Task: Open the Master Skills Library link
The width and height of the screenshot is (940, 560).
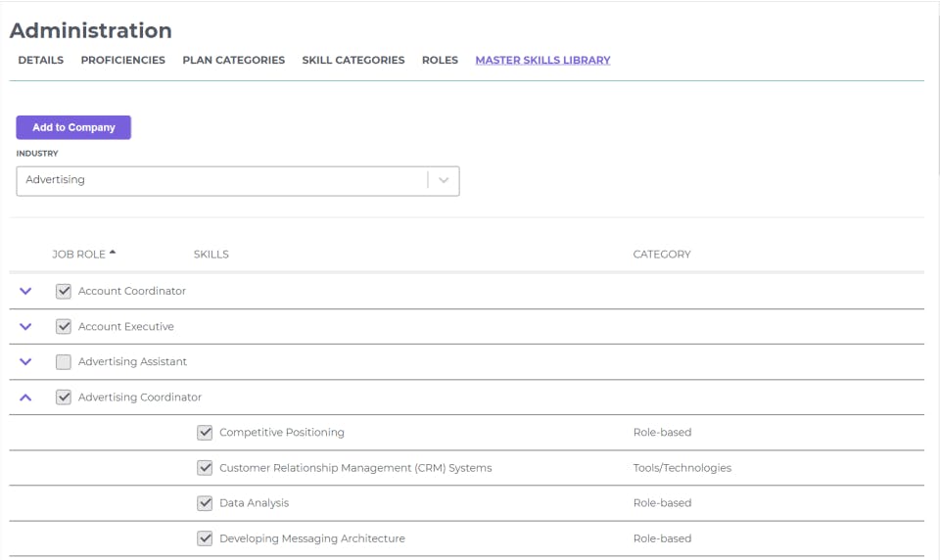Action: (542, 60)
